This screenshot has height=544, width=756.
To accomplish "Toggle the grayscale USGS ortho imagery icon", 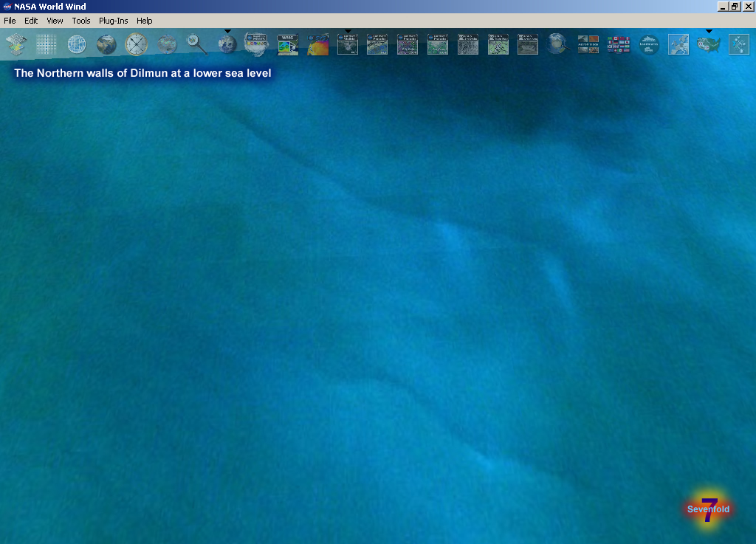I will pos(467,44).
